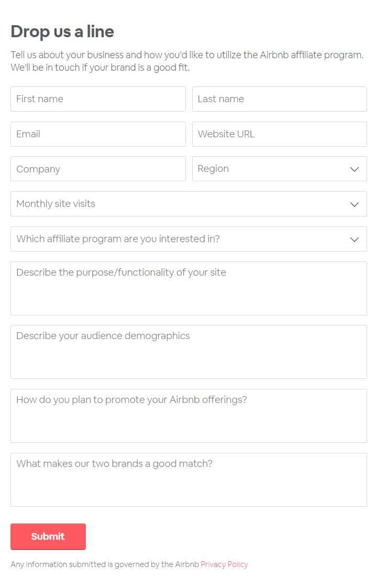The width and height of the screenshot is (377, 588).
Task: Click the intro paragraph about the affiliate program
Action: [x=187, y=61]
